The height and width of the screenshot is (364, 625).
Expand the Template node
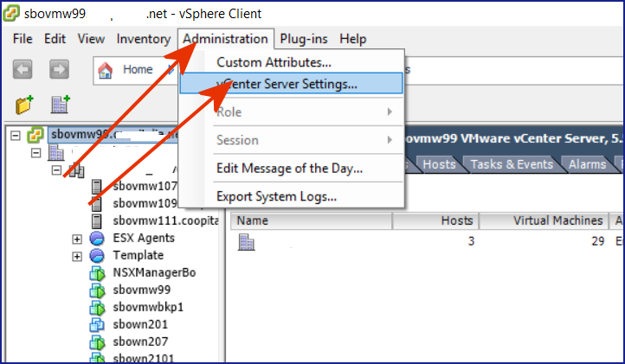coord(77,256)
